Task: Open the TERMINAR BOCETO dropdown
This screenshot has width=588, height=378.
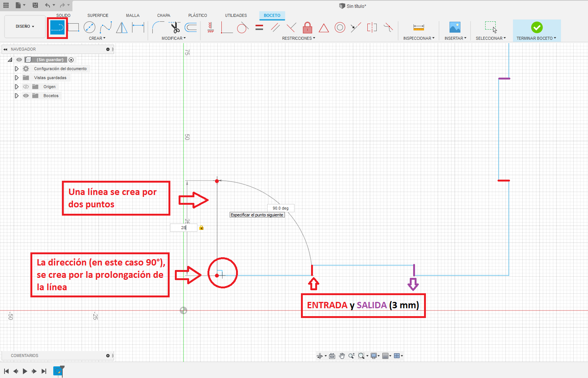Action: click(x=536, y=38)
